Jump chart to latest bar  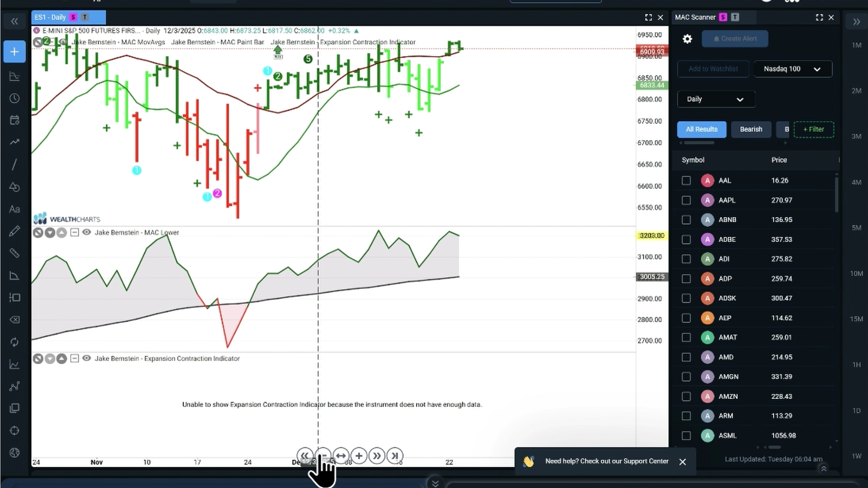coord(395,456)
